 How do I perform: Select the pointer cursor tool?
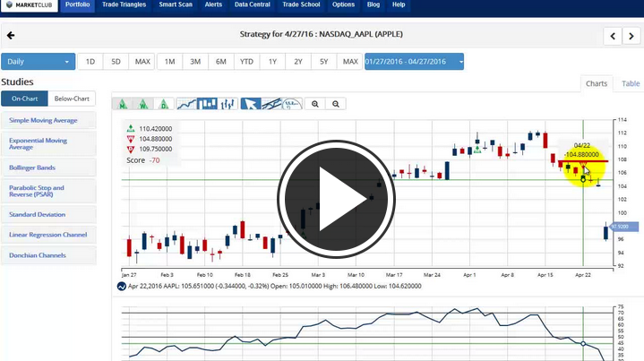(251, 104)
